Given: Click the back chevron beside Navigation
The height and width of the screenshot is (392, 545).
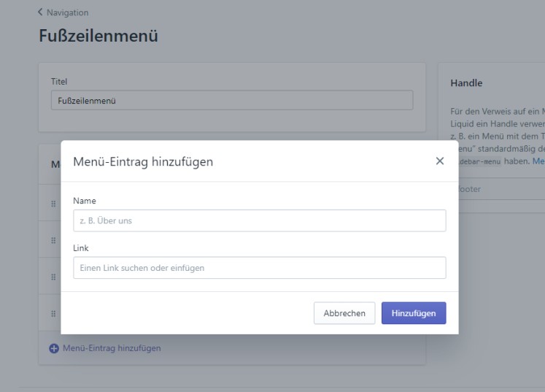Looking at the screenshot, I should pos(40,12).
